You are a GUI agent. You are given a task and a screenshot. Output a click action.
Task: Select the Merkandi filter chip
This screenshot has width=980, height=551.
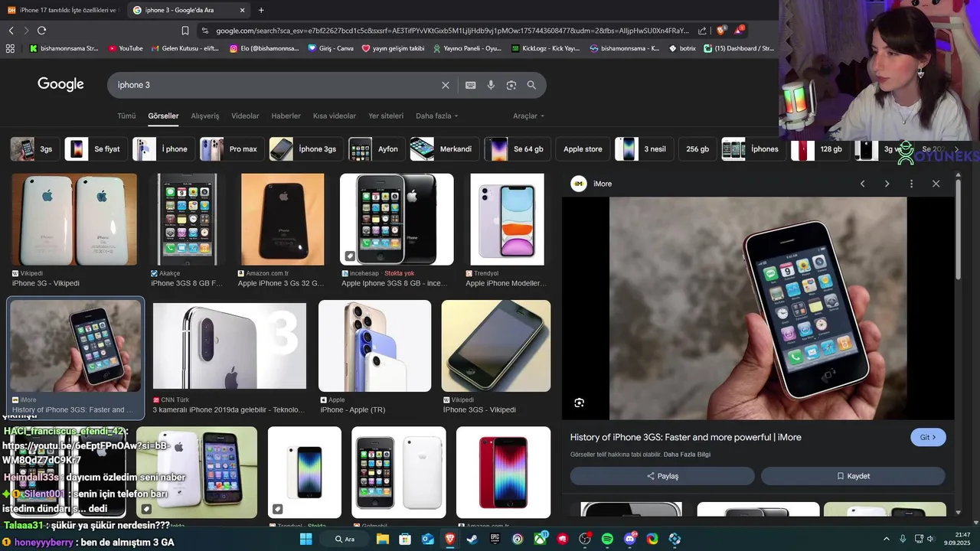point(443,149)
